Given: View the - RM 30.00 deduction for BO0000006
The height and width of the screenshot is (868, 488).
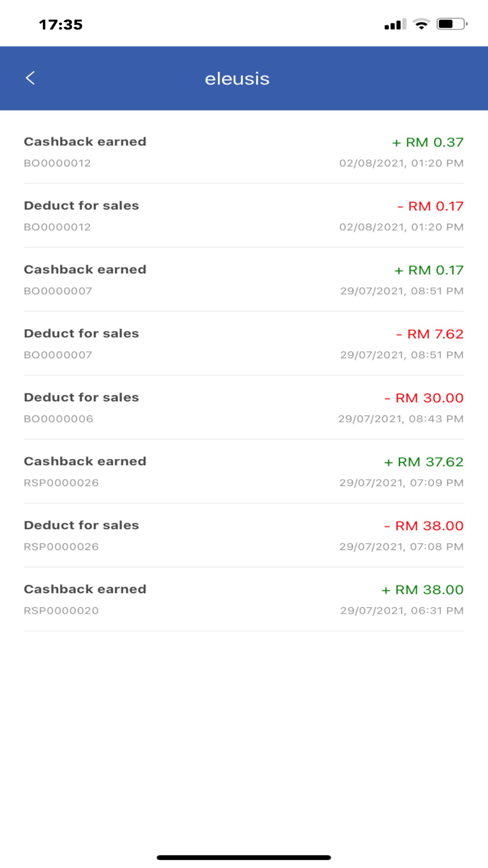Looking at the screenshot, I should 244,408.
